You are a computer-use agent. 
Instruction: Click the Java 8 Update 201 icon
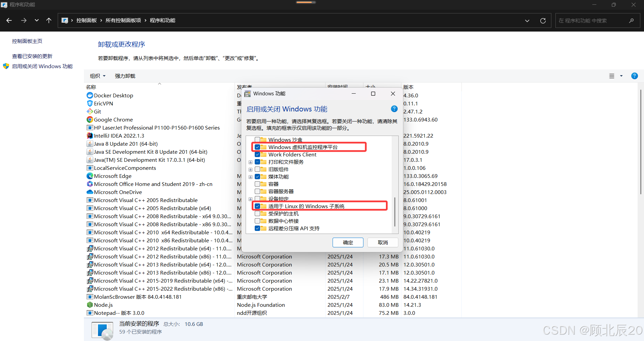(90, 144)
